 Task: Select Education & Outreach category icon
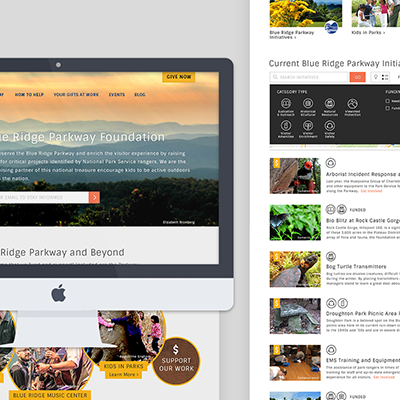[x=286, y=103]
